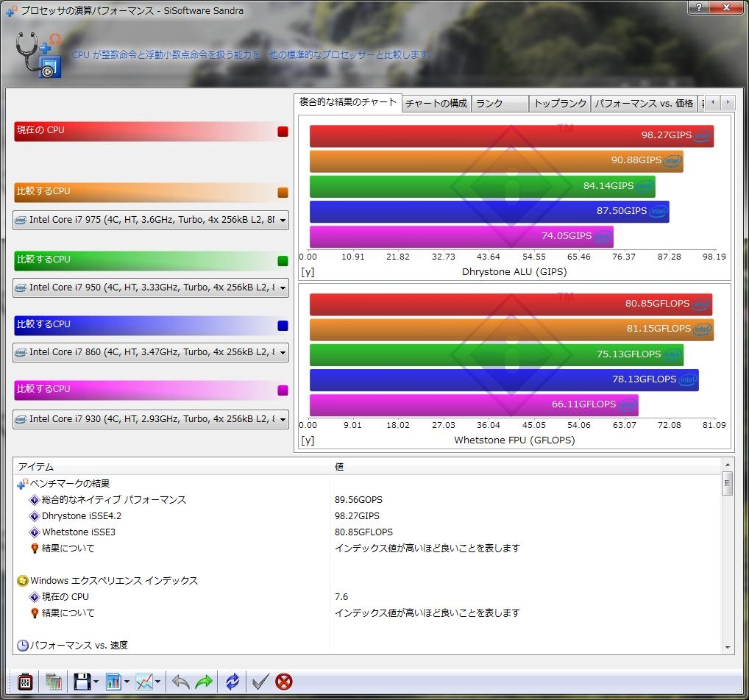
Task: Open the options settings icon in toolbar
Action: coord(25,682)
